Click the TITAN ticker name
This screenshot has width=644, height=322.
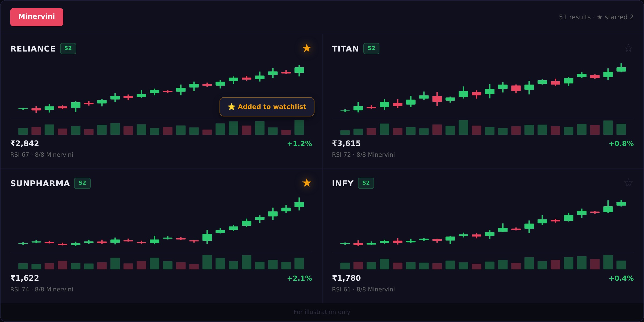tap(345, 49)
